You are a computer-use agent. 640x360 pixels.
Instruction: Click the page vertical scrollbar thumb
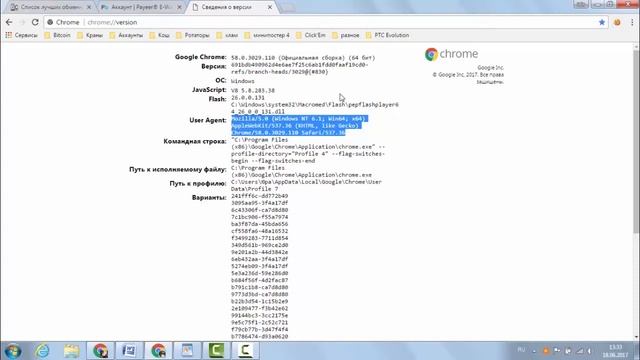coord(636,141)
